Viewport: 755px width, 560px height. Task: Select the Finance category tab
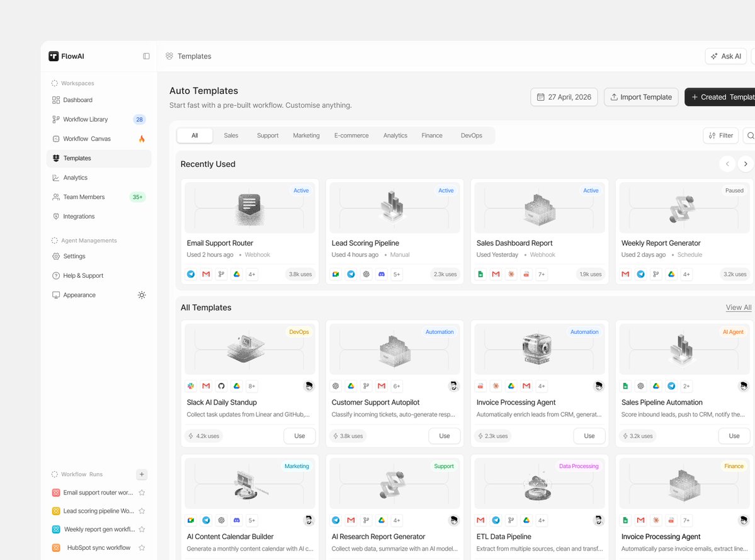432,136
